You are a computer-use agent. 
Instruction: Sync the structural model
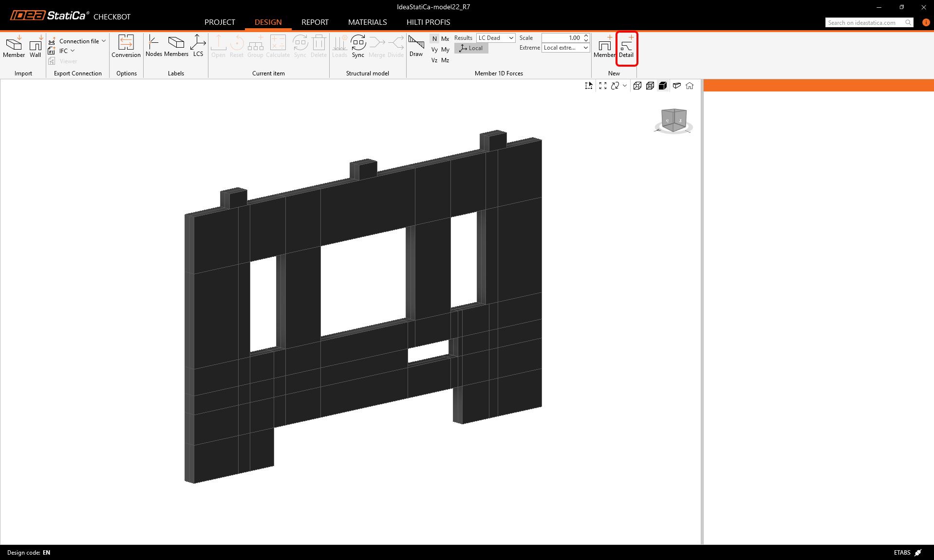(x=358, y=47)
